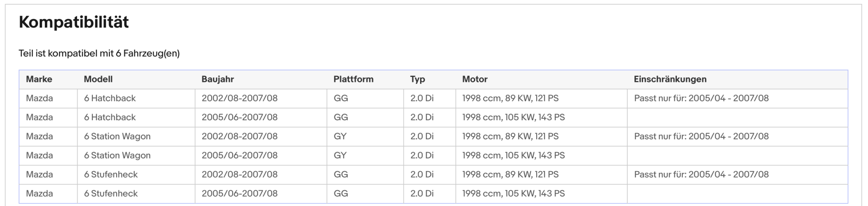Click '1998 ccm, 89 KW, 121 PS' for Hatchback

click(510, 98)
